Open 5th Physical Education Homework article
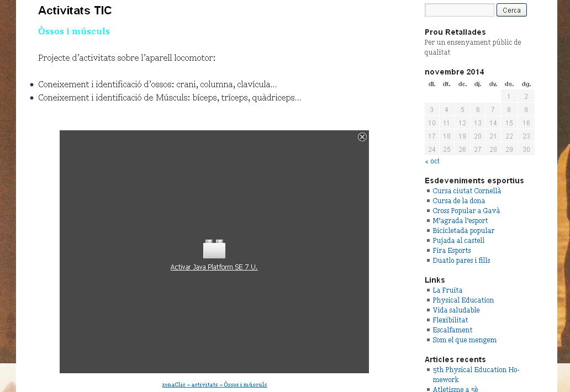Screen dimensions: 570x392 [x=476, y=370]
